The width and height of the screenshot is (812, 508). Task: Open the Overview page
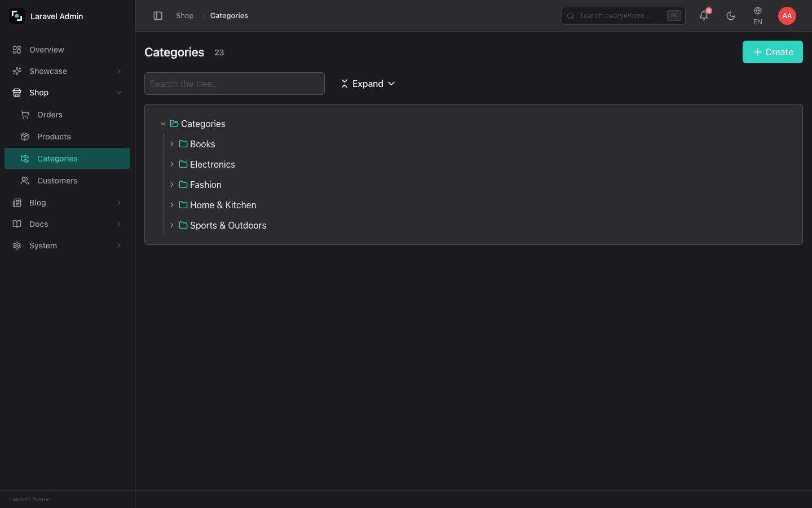[67, 50]
